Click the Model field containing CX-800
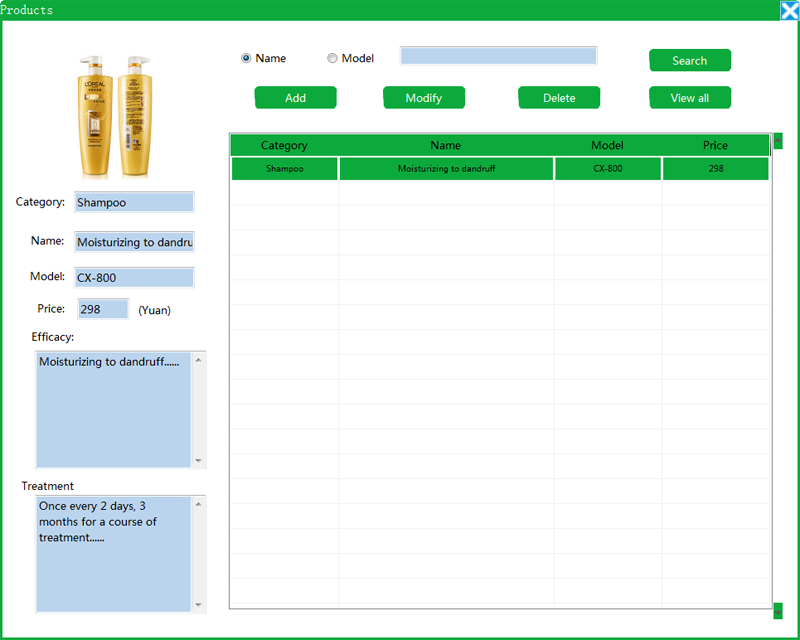The width and height of the screenshot is (800, 640). [134, 278]
